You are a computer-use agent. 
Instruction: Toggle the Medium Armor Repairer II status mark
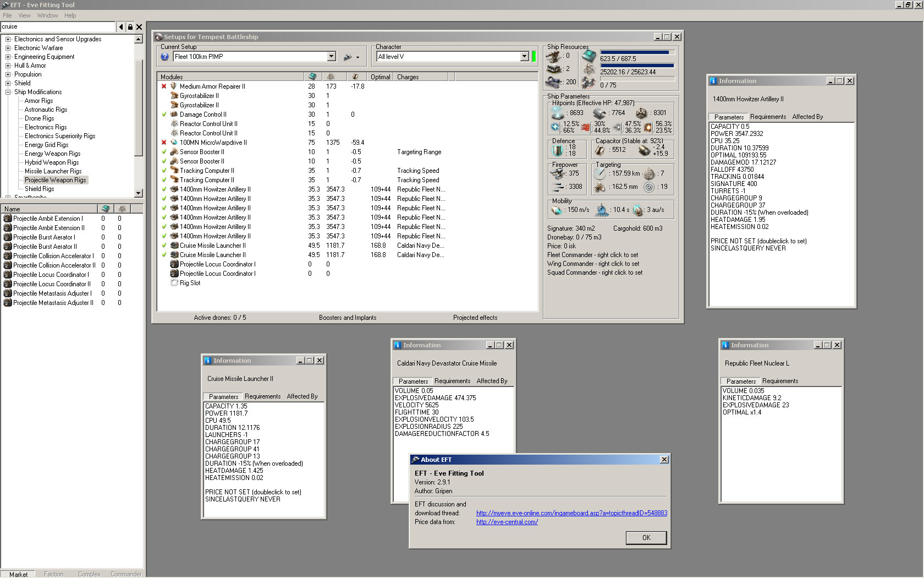tap(164, 86)
